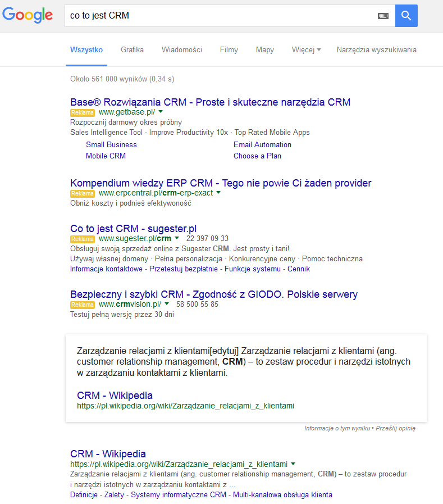Expand arrow next to www.getbase.pl
The height and width of the screenshot is (504, 443).
point(161,112)
